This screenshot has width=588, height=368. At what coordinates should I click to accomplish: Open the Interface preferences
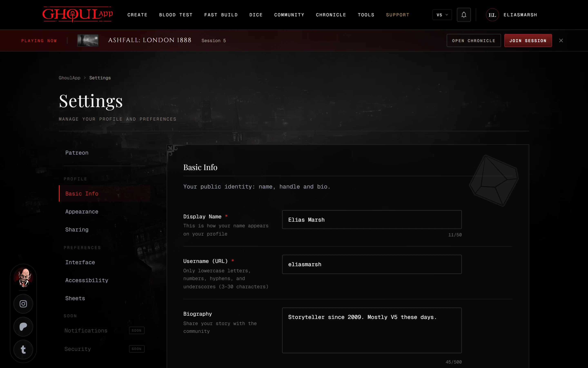click(x=105, y=262)
